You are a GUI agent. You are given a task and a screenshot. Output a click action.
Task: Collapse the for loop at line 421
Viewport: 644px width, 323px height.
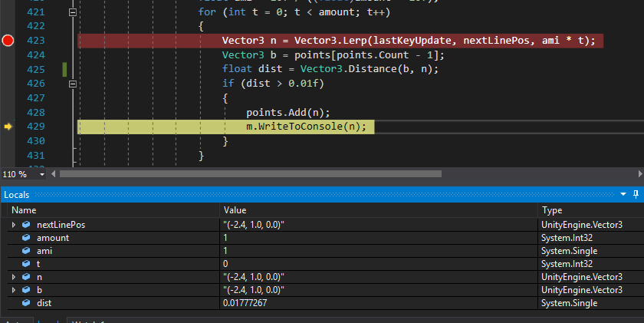[73, 12]
